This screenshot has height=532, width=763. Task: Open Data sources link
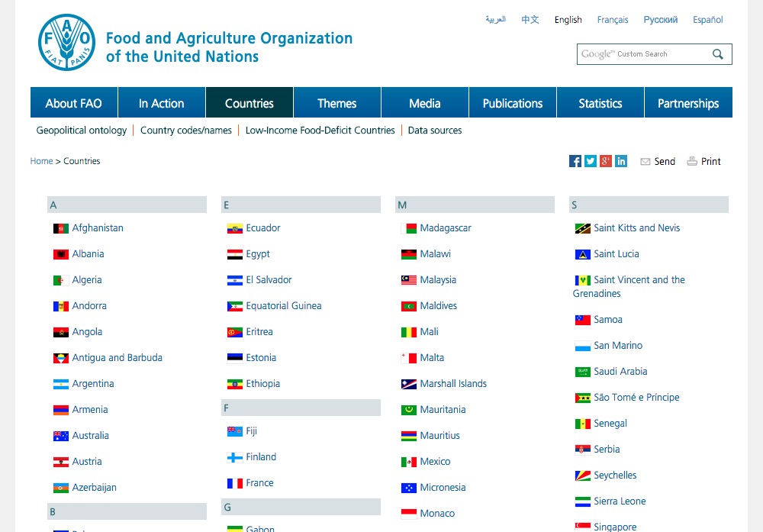435,131
